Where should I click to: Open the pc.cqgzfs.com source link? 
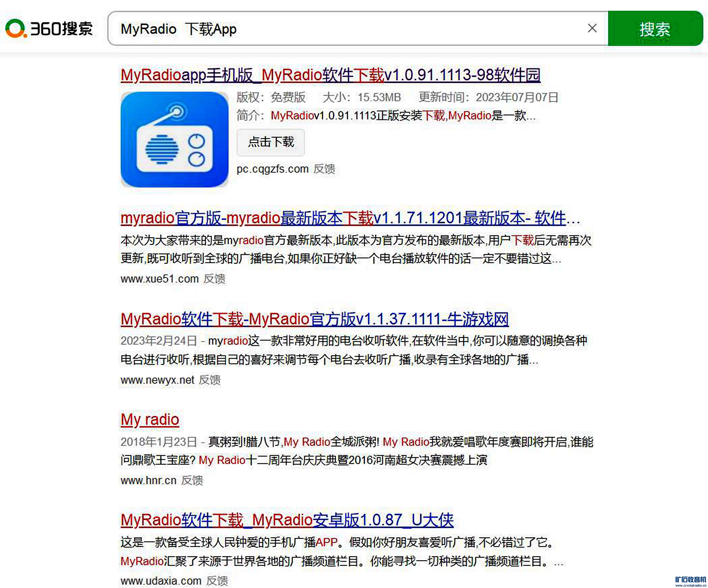pos(272,169)
